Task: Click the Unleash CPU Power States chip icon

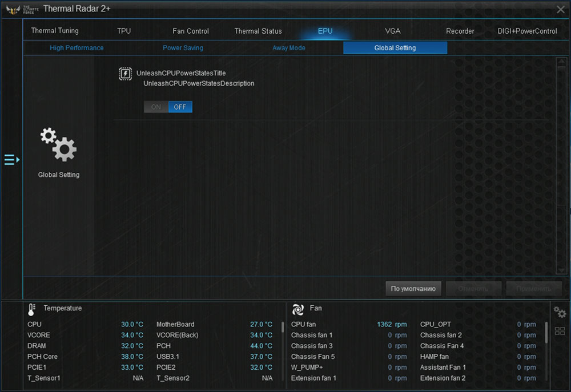Action: (x=125, y=74)
